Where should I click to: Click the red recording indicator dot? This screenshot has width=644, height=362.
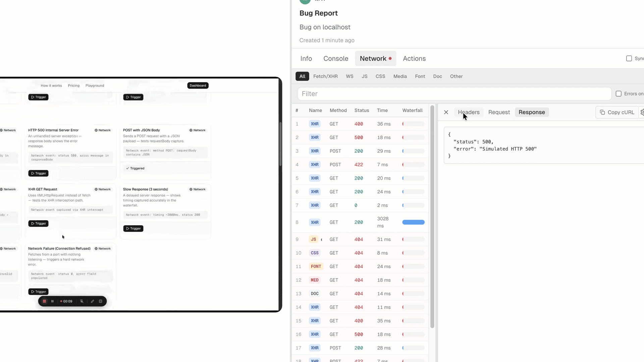(61, 301)
